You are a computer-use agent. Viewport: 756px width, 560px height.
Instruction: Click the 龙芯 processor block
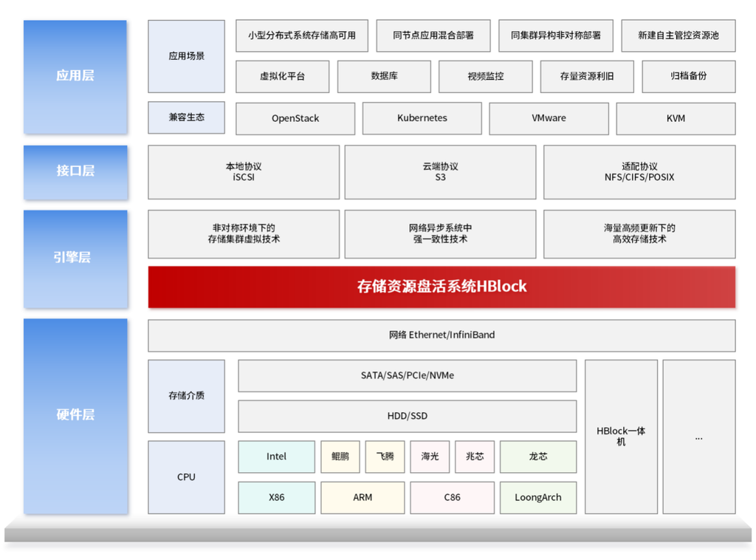click(538, 457)
